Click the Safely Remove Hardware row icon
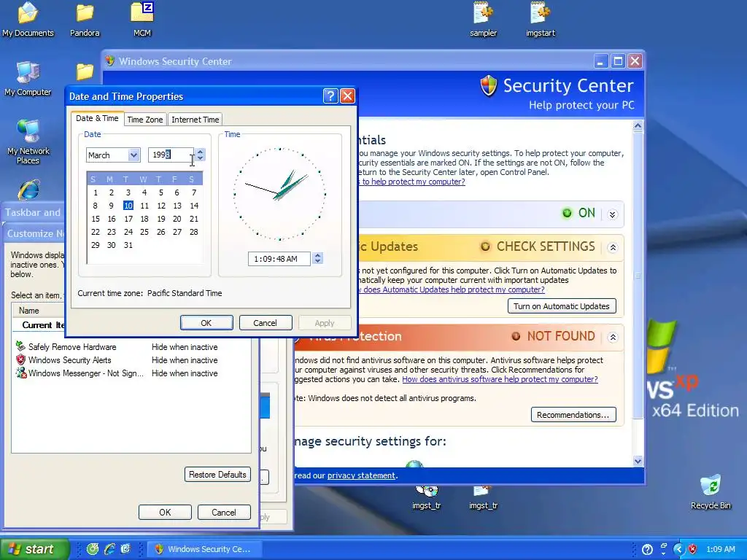 [x=20, y=346]
